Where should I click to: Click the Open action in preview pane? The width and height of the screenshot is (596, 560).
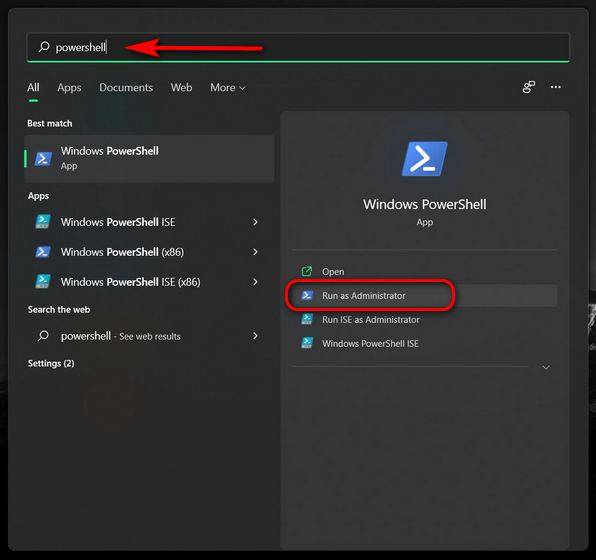[425, 271]
